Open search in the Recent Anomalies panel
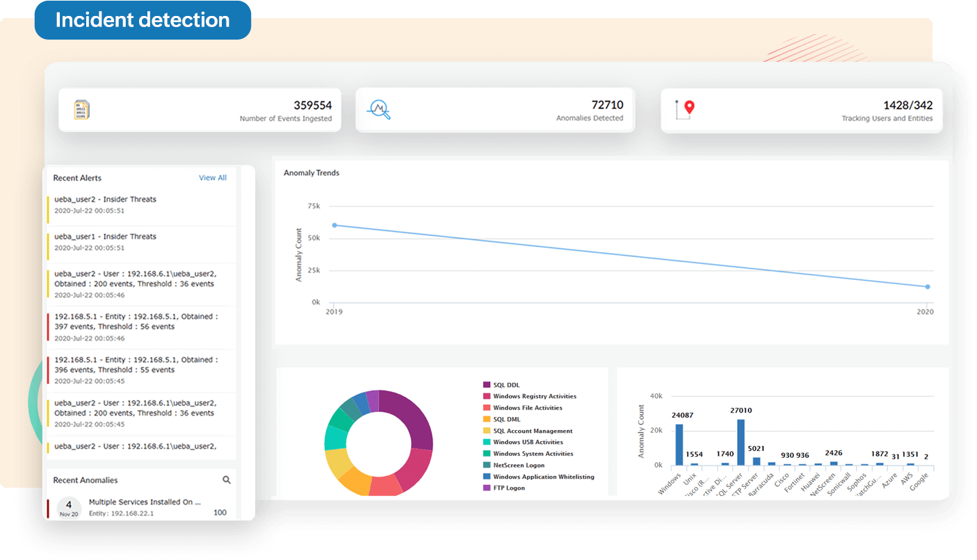 (227, 479)
